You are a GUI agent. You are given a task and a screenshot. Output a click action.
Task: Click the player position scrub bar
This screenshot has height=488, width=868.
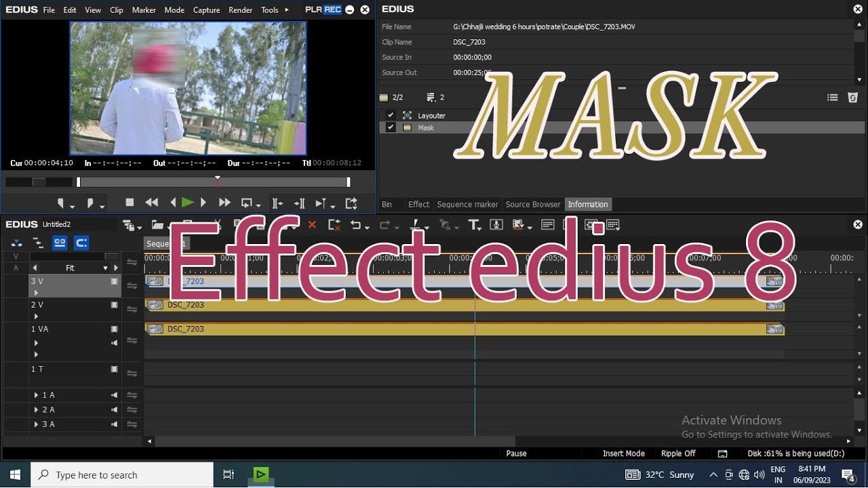(x=213, y=182)
